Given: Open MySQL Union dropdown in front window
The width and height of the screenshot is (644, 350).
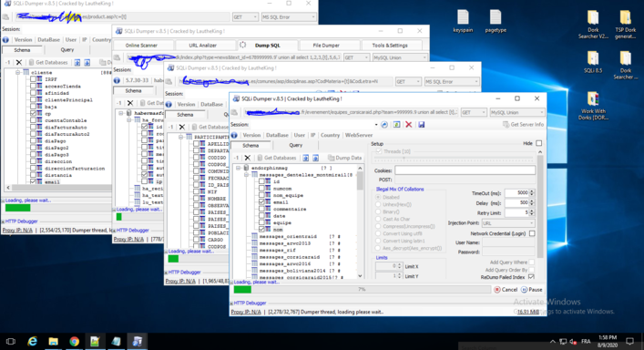Looking at the screenshot, I should tap(517, 112).
